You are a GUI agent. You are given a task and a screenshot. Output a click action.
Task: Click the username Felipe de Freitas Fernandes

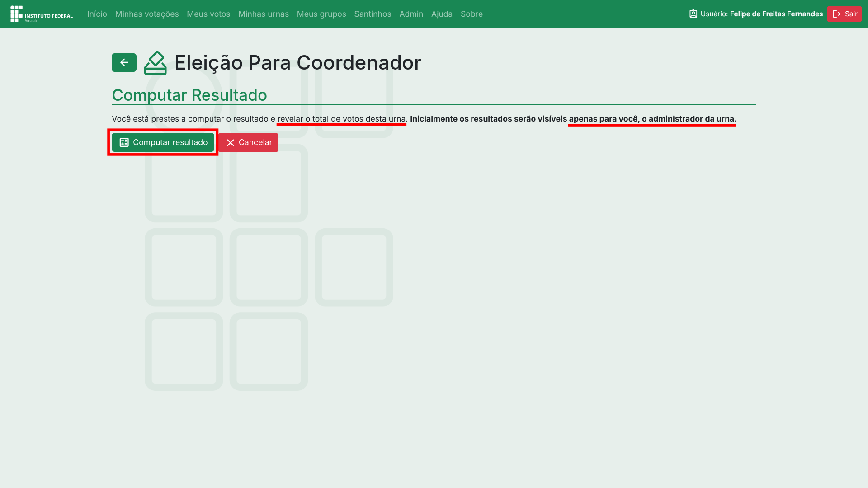776,14
